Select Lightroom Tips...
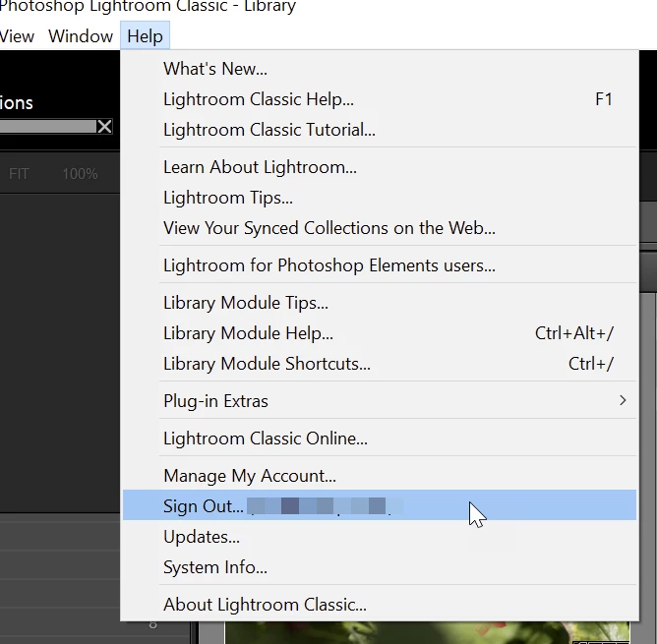 [380, 198]
